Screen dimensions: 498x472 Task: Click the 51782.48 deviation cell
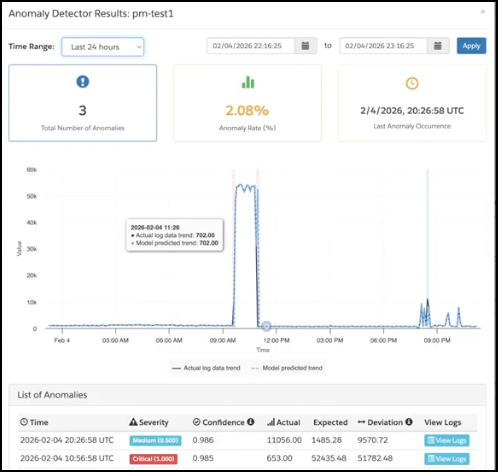pyautogui.click(x=375, y=458)
